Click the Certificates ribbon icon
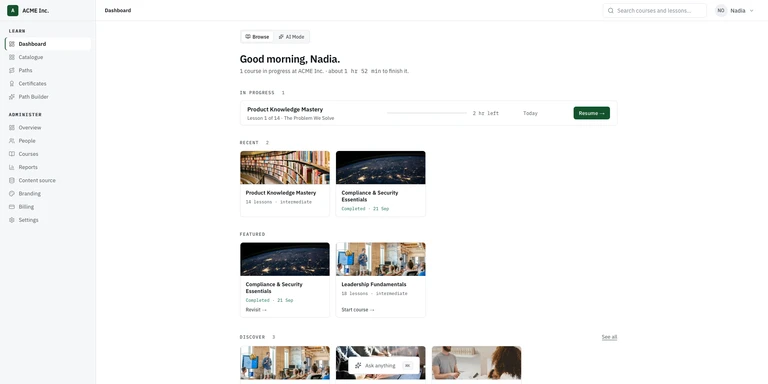 (12, 84)
